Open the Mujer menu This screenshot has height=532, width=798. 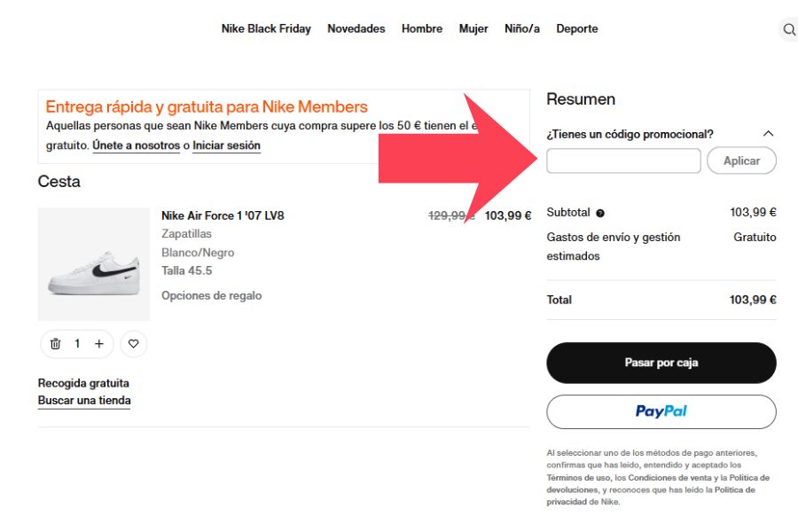click(x=473, y=28)
